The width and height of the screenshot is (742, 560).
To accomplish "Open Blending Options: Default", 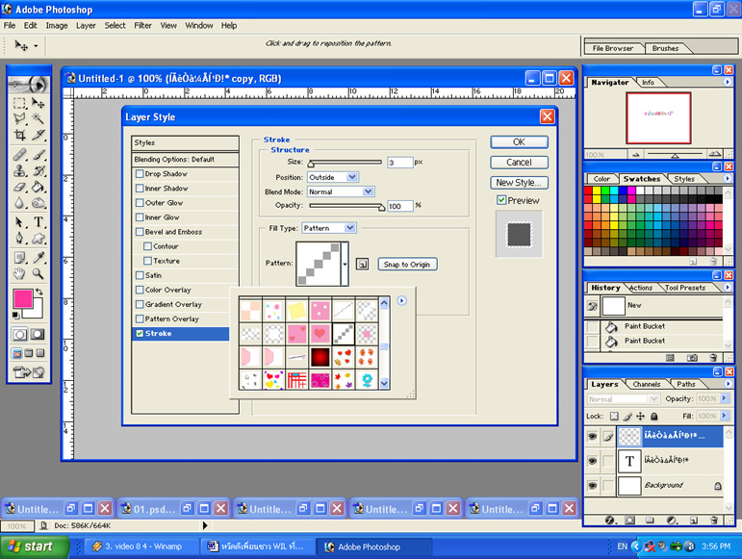I will tap(185, 160).
